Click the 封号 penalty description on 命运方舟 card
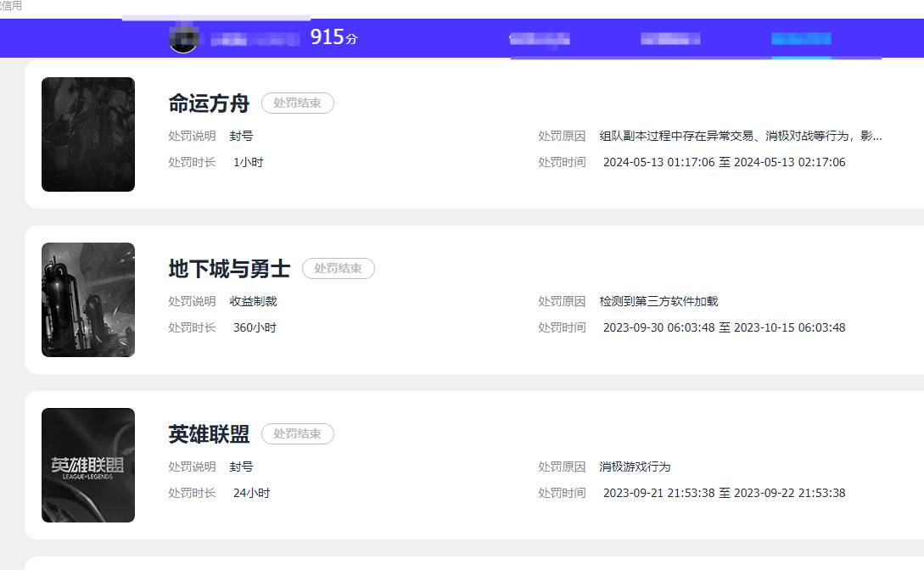 click(242, 136)
